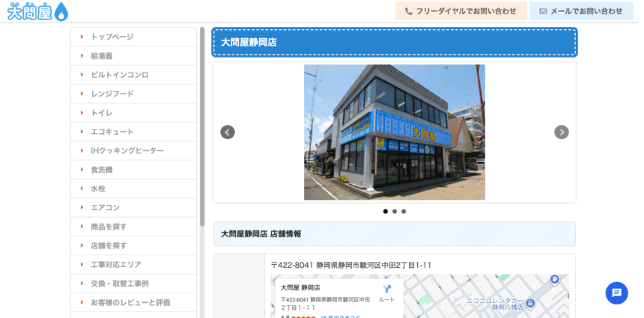Image resolution: width=644 pixels, height=318 pixels.
Task: Go to the previous slideshow photo
Action: tap(228, 132)
